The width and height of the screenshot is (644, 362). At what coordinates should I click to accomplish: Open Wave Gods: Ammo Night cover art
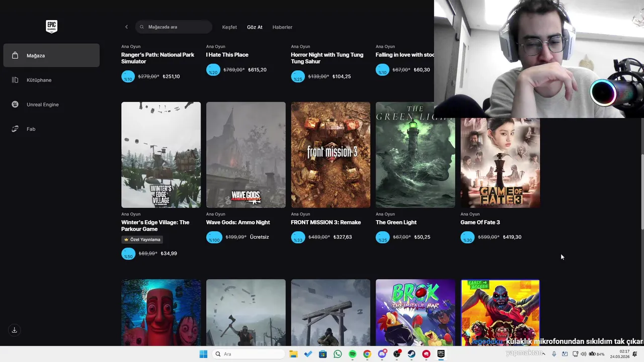tap(246, 155)
